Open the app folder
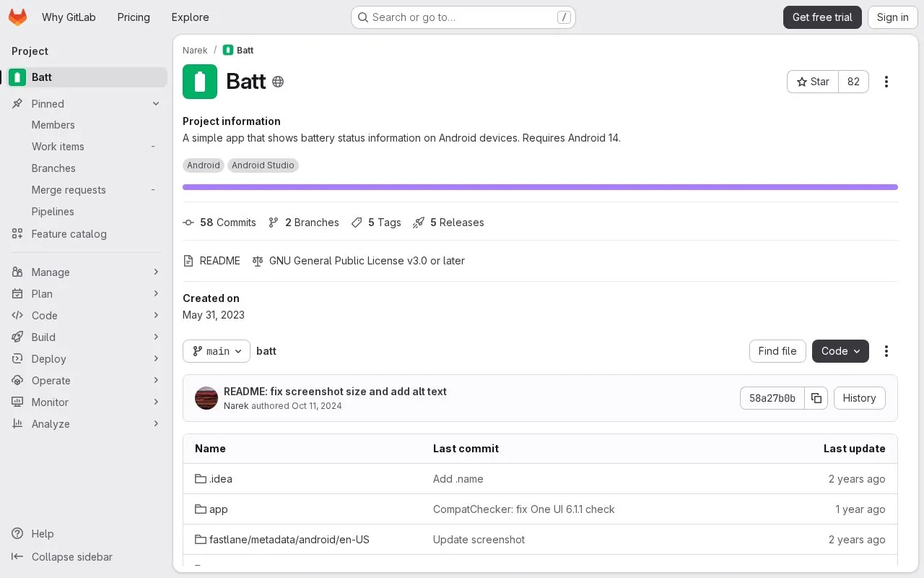 pos(212,509)
